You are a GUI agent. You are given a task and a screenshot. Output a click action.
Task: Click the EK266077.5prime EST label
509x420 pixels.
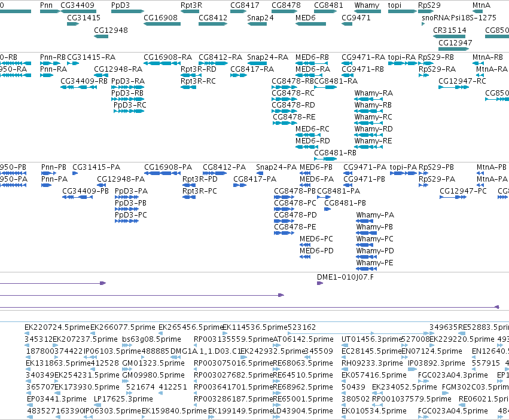coord(123,327)
